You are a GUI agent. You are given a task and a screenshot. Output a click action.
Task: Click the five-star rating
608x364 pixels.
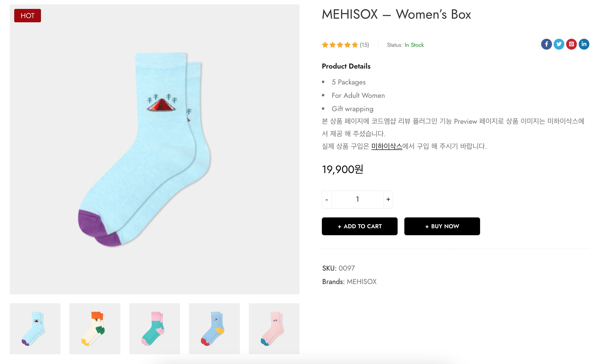pyautogui.click(x=340, y=45)
